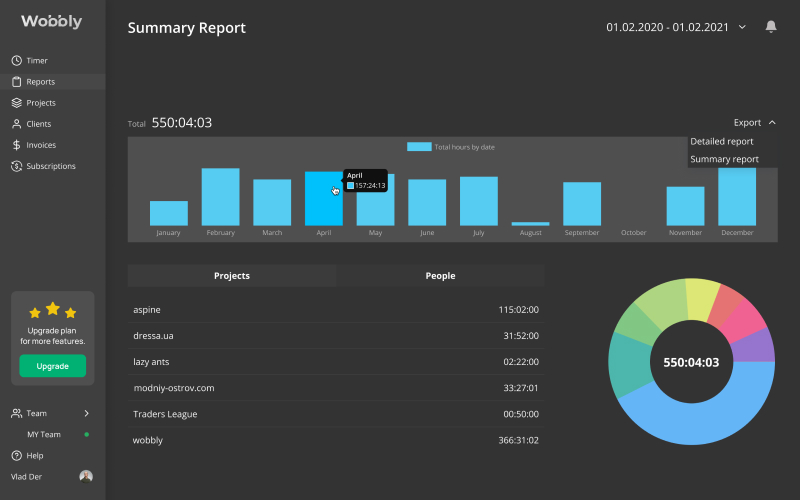800x500 pixels.
Task: Click the Vlad Der profile name
Action: pyautogui.click(x=27, y=477)
